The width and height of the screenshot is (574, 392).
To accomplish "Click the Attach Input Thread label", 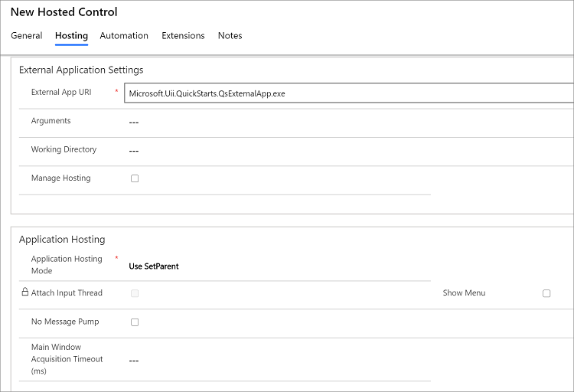I will coord(67,292).
